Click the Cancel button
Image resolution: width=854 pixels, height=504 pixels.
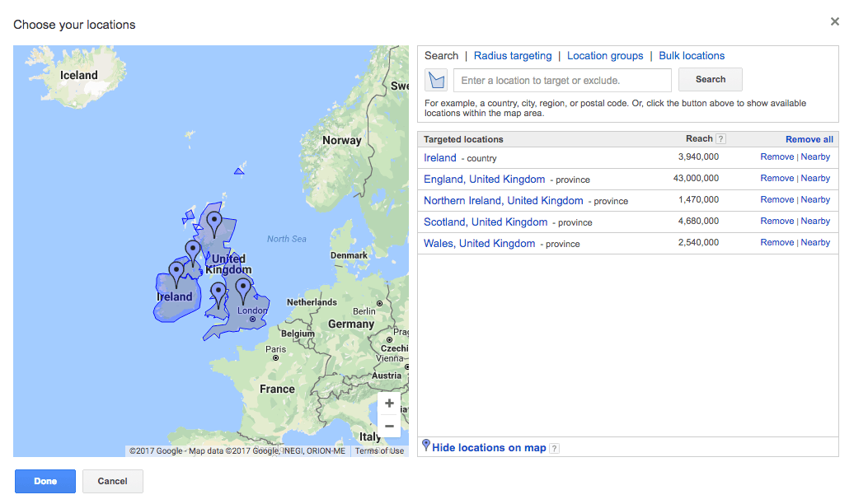[x=113, y=481]
